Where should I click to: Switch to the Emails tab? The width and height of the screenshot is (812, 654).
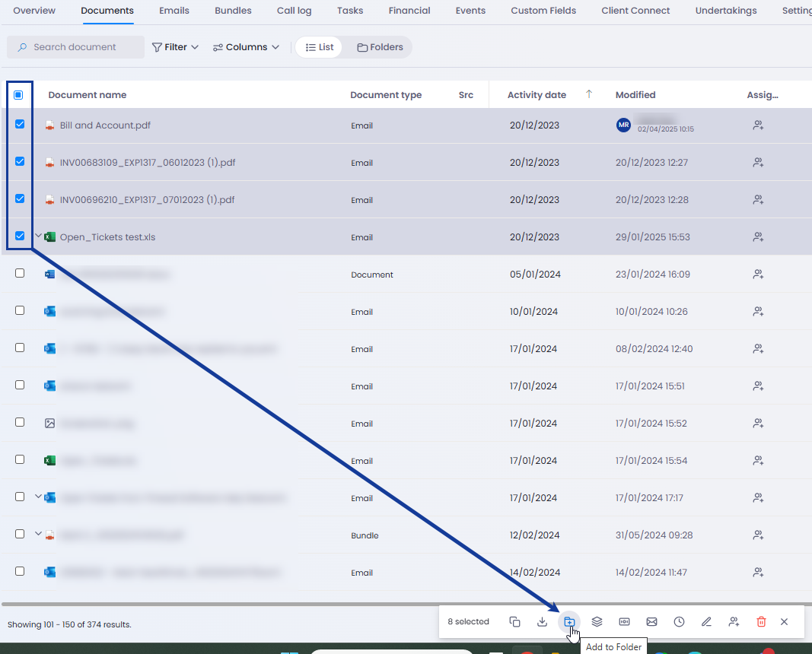(x=174, y=11)
